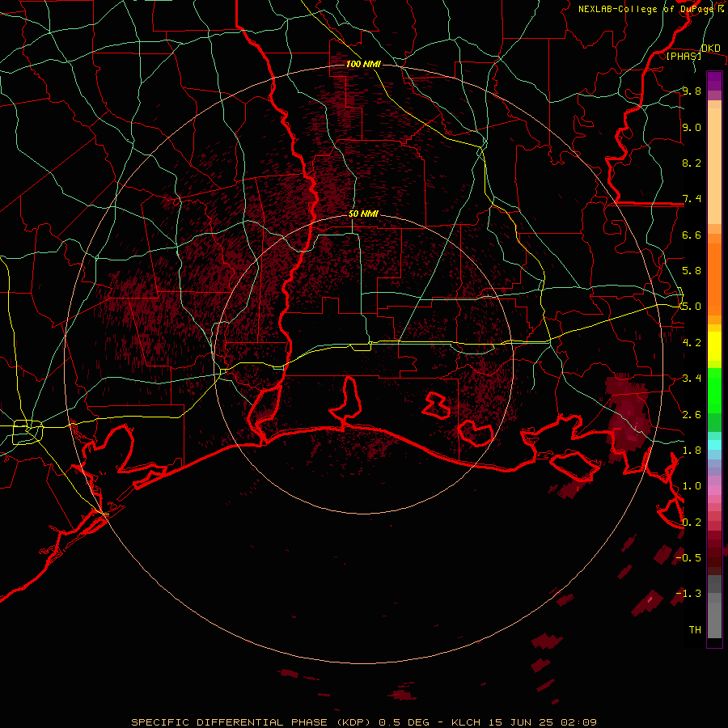Click the 5.0 value on the color scale
The height and width of the screenshot is (728, 728).
coord(692,307)
